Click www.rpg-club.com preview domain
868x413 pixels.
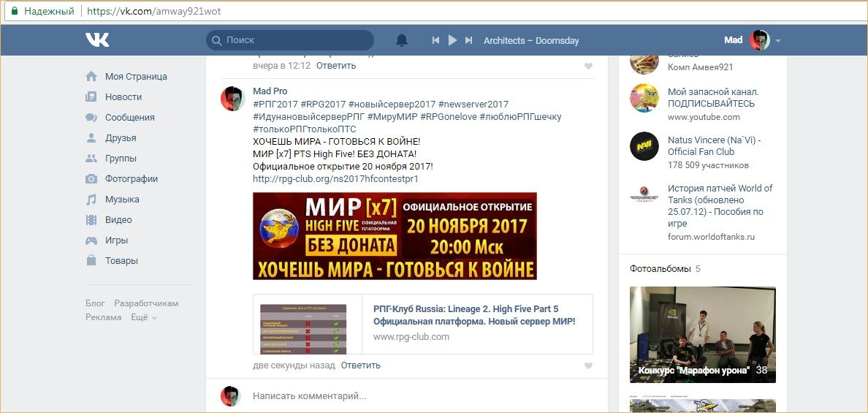tap(411, 336)
